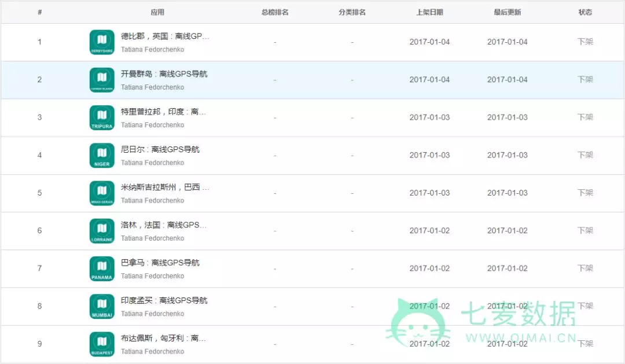Sort by the 最后更新 column header

[x=507, y=12]
